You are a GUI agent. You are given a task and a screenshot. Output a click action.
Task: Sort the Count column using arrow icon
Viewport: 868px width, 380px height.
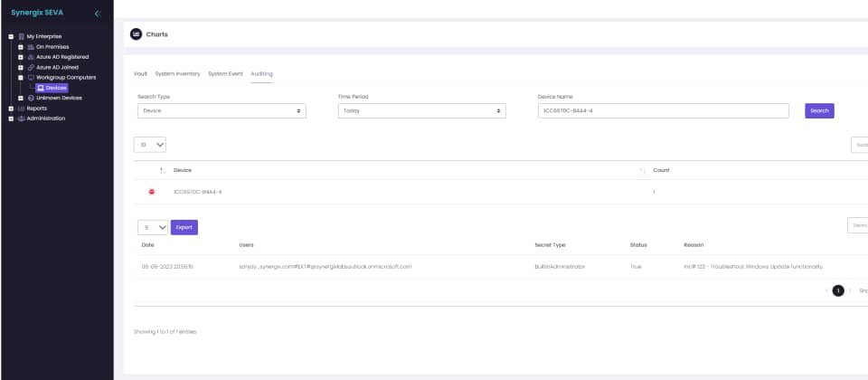click(642, 170)
